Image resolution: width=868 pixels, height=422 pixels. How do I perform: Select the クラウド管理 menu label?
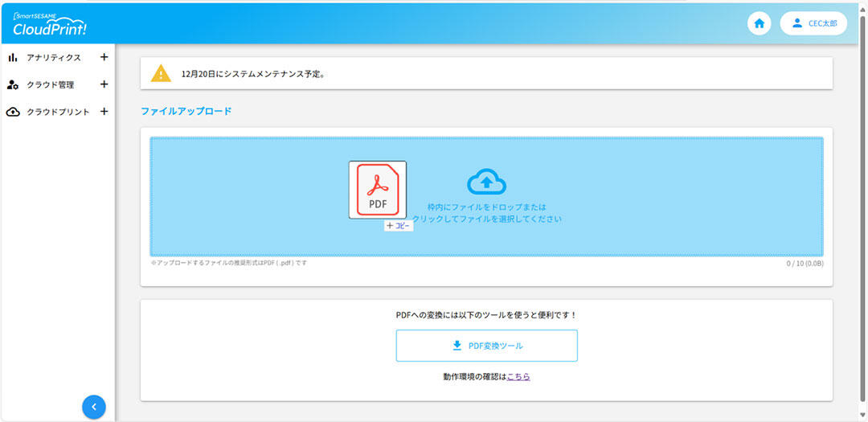tap(51, 84)
